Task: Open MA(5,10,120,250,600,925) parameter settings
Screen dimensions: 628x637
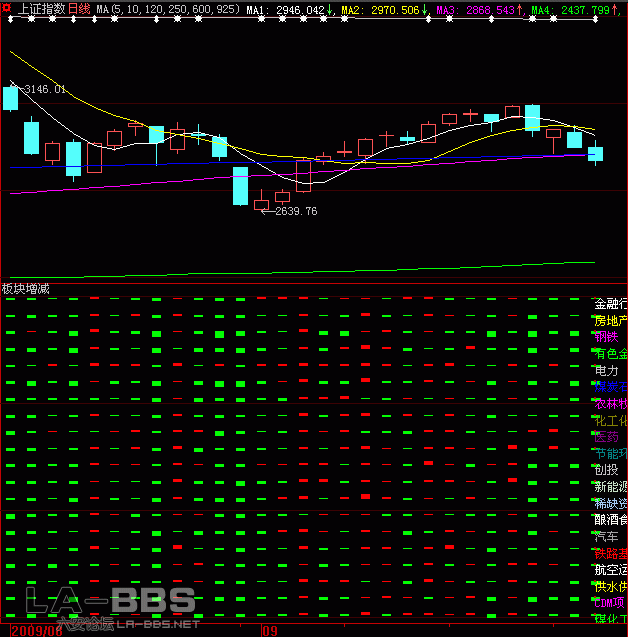Action: pyautogui.click(x=168, y=10)
